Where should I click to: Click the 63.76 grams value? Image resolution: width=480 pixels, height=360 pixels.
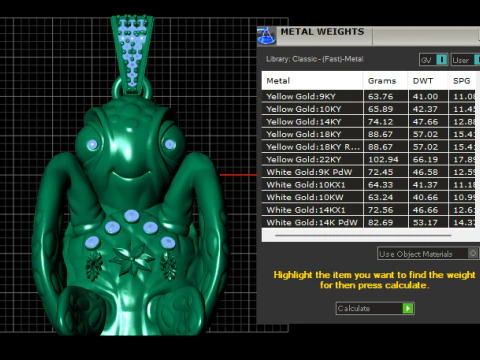coord(380,96)
